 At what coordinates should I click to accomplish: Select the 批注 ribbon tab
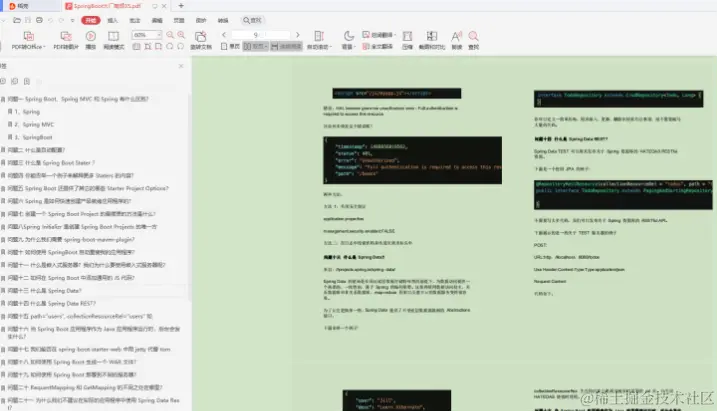pyautogui.click(x=135, y=20)
